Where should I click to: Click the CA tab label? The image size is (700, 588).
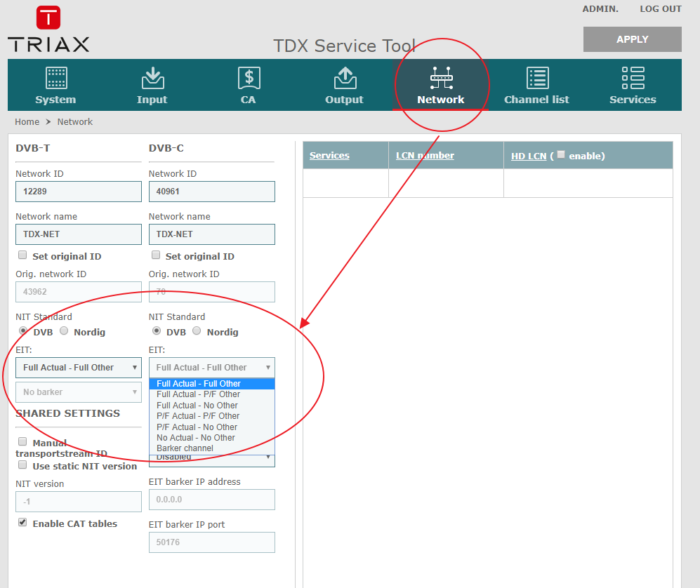(249, 100)
